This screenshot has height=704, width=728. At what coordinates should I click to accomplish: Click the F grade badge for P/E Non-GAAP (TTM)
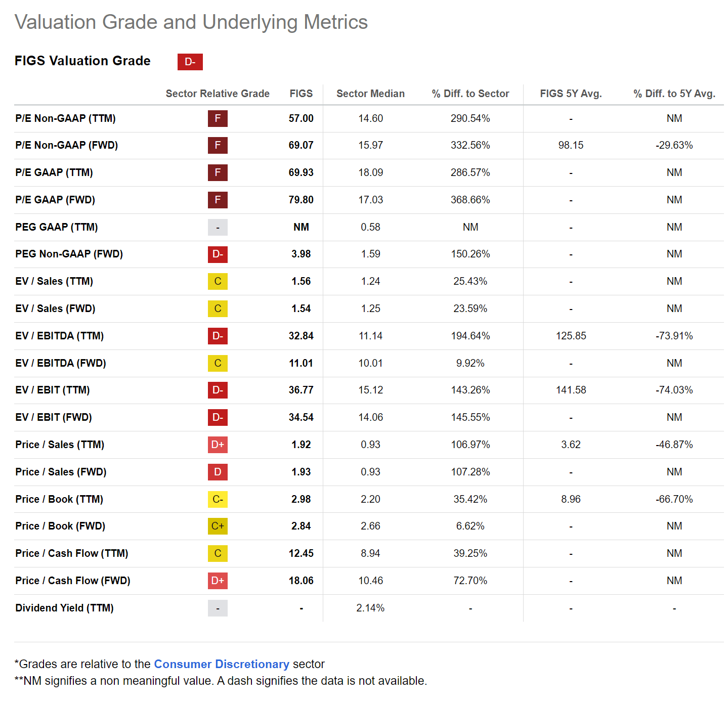click(x=218, y=118)
